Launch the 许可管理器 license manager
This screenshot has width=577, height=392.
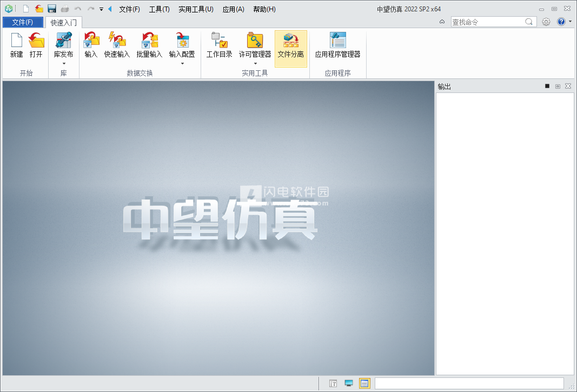click(x=255, y=41)
